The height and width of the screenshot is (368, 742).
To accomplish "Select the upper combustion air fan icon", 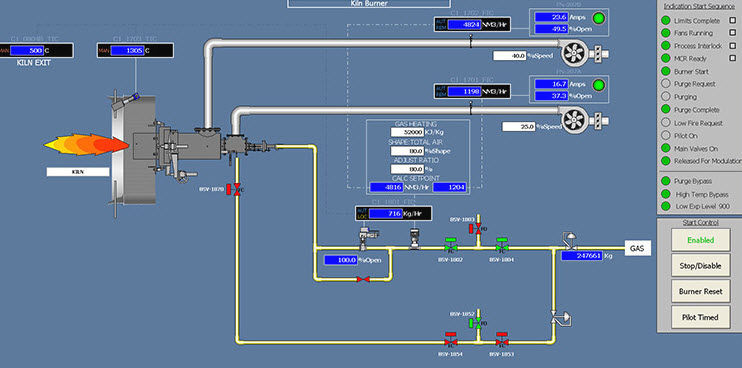I will click(x=574, y=54).
